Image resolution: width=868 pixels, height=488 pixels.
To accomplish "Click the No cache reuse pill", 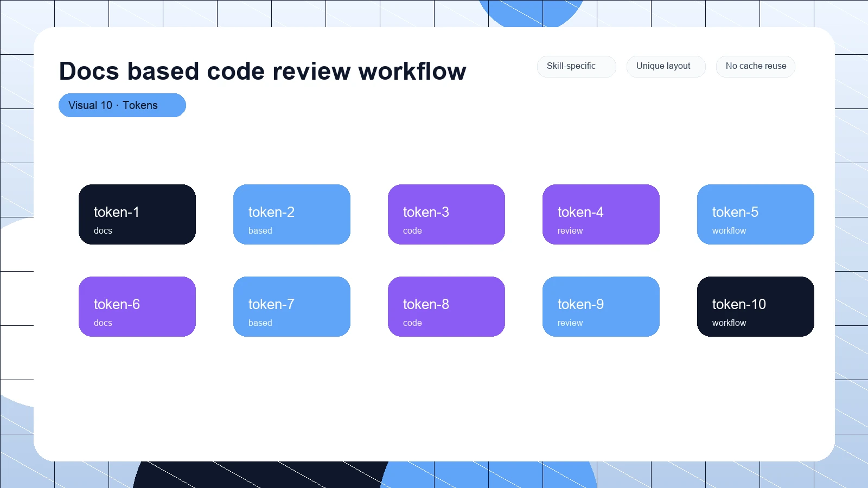I will (755, 66).
